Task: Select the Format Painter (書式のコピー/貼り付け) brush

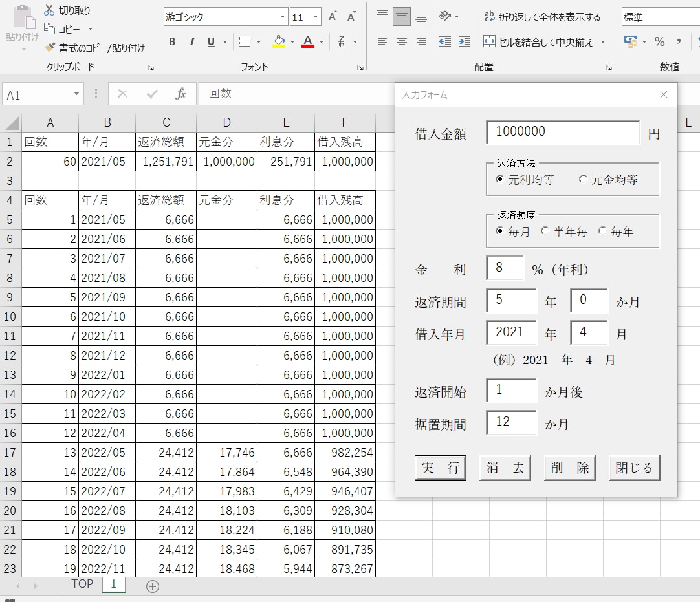Action: point(50,47)
